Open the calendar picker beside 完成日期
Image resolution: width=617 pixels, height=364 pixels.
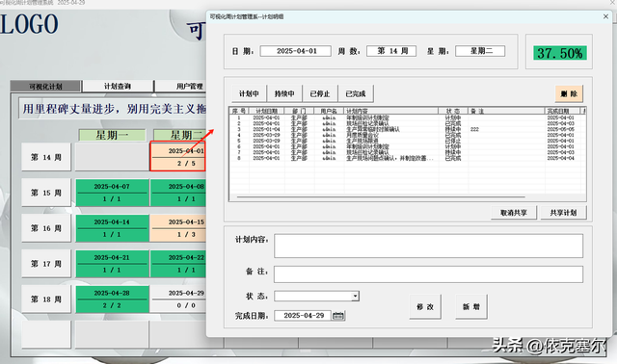338,316
